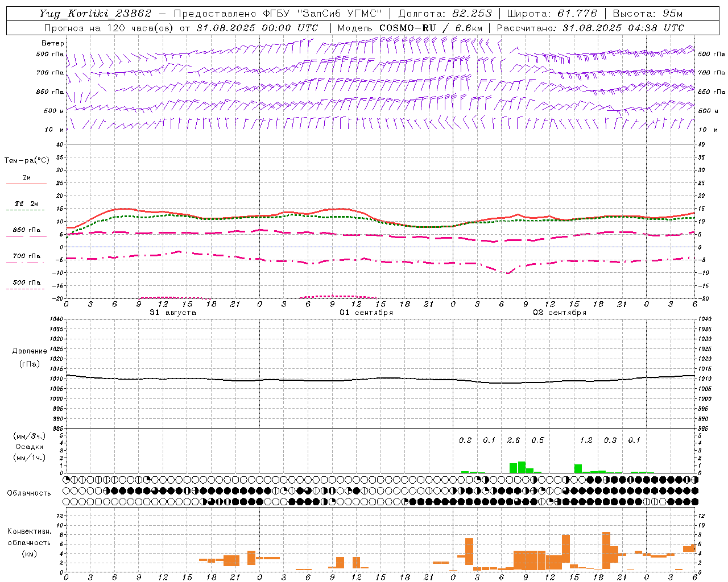Click the (мм/1ч.) precipitation unit label

point(29,458)
